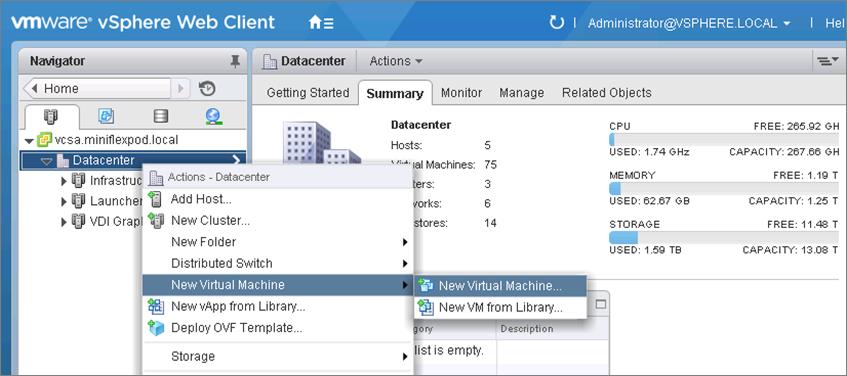Select New VM from Library... in the submenu
The width and height of the screenshot is (847, 376).
pyautogui.click(x=500, y=307)
